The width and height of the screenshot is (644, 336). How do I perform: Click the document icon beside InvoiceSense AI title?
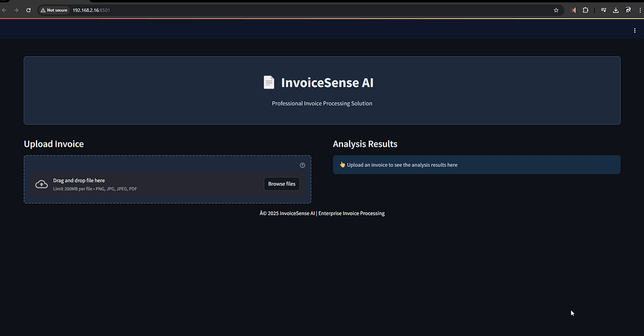pos(269,82)
